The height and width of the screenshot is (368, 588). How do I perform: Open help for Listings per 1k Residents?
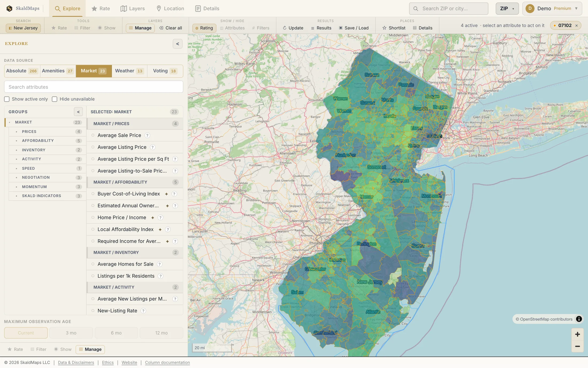coord(160,276)
